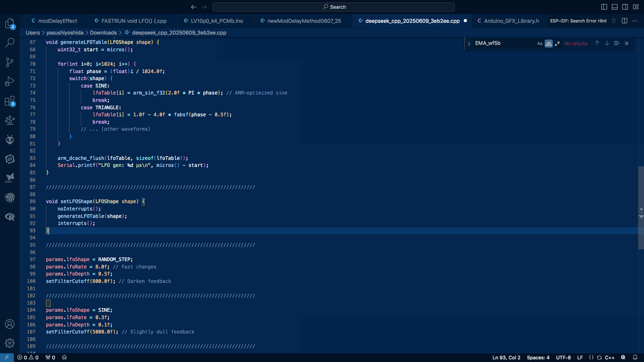
Task: Toggle Use Regular Expression option
Action: tap(557, 44)
